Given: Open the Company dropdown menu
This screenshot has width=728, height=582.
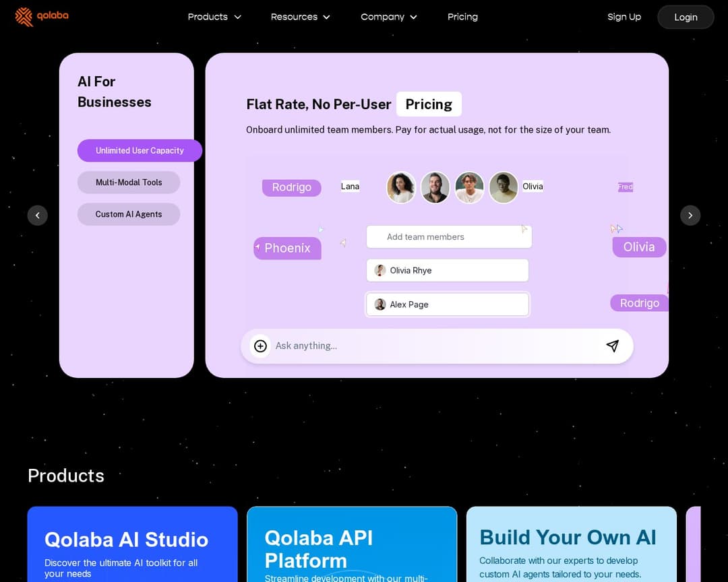Looking at the screenshot, I should (389, 17).
